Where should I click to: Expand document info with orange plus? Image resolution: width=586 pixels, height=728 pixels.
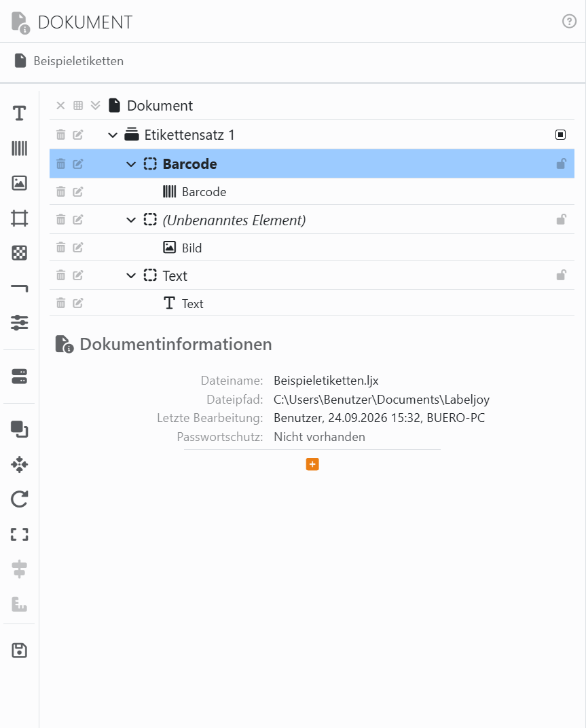pos(312,464)
